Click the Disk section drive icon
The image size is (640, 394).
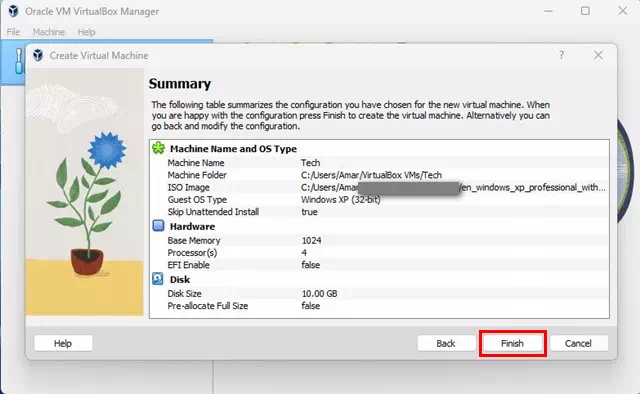pos(158,278)
